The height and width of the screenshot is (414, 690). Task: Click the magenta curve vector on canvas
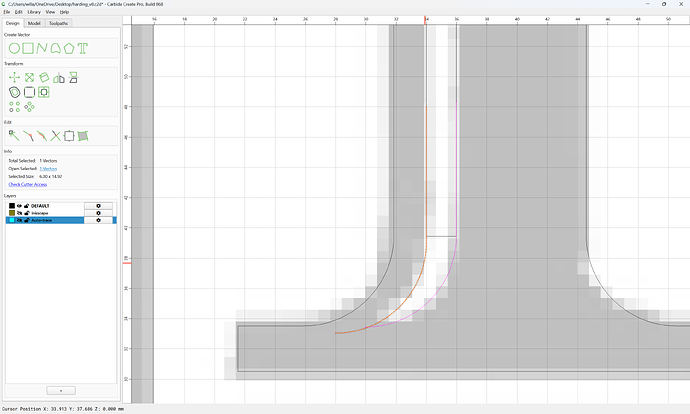click(456, 176)
